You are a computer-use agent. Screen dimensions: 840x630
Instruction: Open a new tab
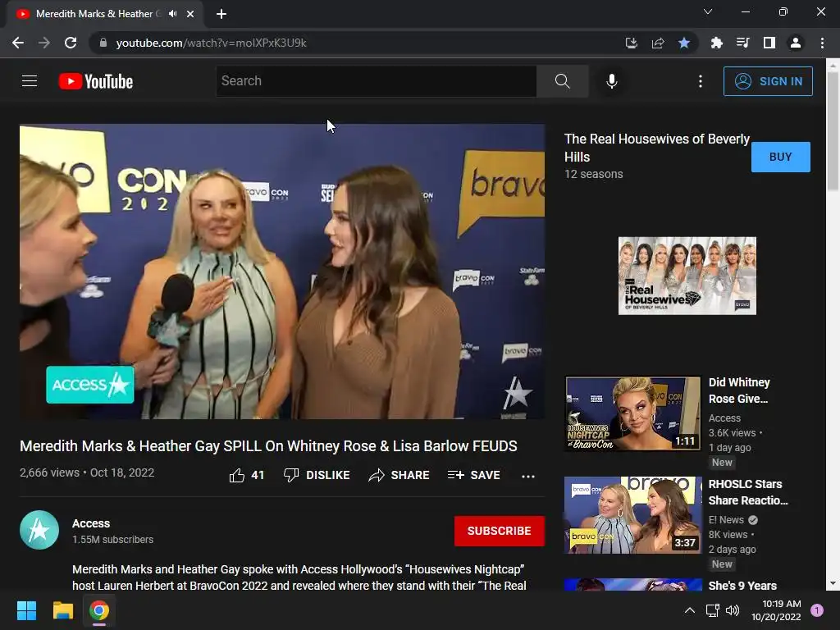pyautogui.click(x=221, y=14)
